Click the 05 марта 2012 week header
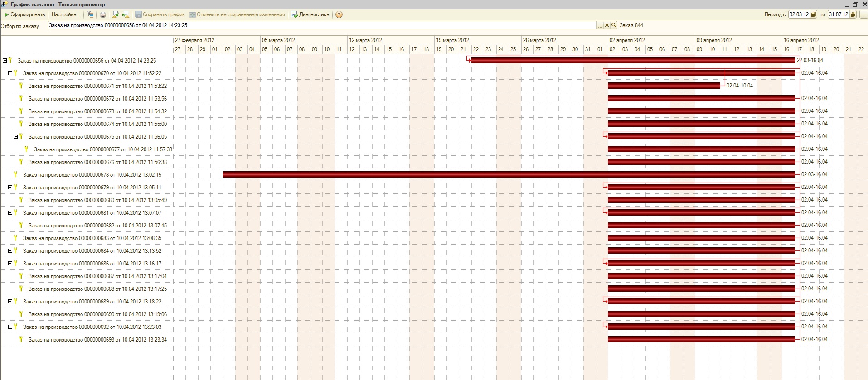 point(304,40)
